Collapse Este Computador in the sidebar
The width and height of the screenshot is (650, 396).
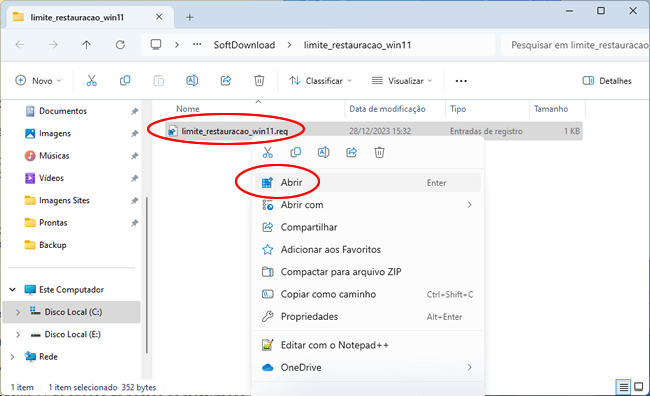point(12,289)
